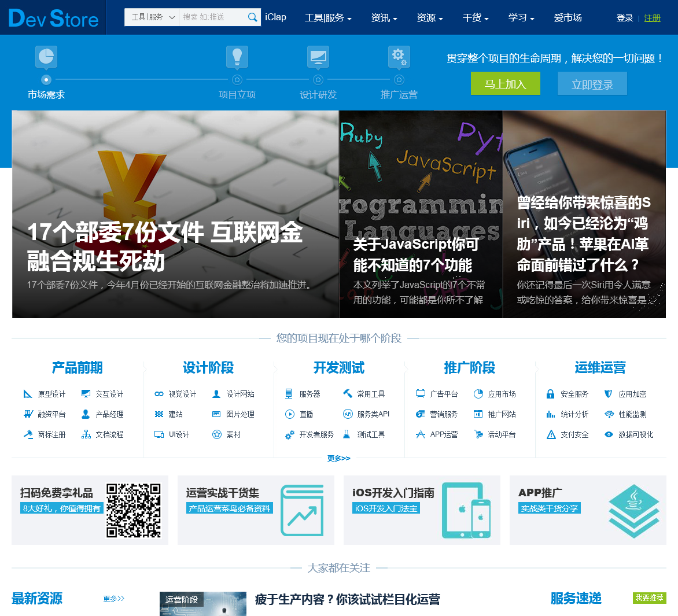Open the 运营实战干货集 promo card

[x=256, y=510]
